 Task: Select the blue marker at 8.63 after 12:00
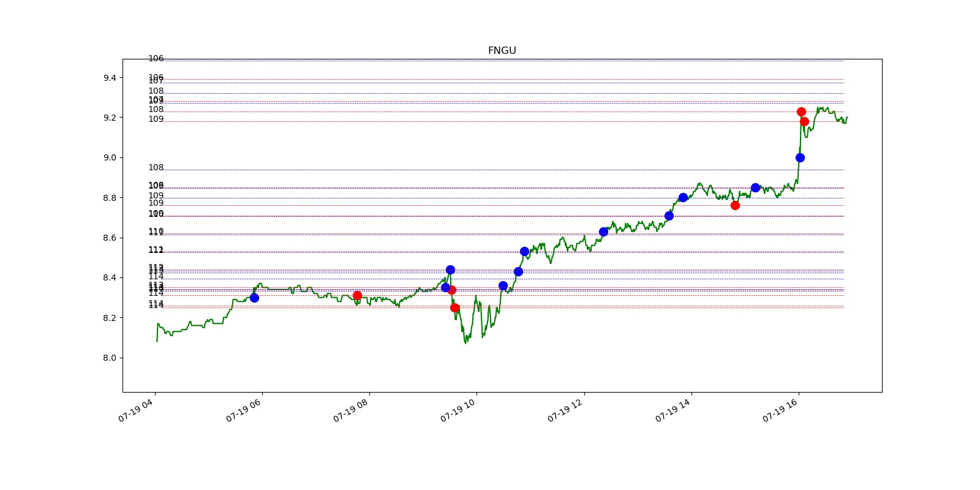click(x=603, y=232)
